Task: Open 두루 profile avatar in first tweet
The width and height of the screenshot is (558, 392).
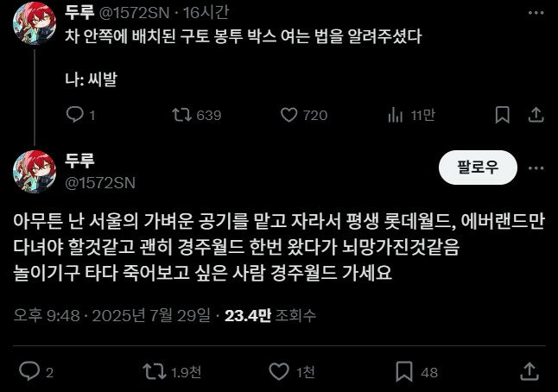Action: click(x=35, y=23)
